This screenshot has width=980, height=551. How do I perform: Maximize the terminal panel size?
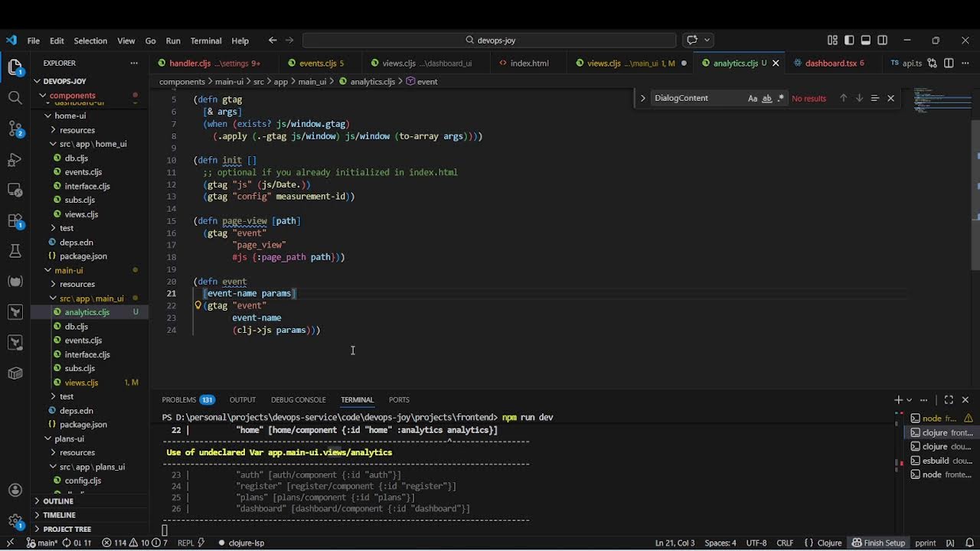click(x=949, y=399)
